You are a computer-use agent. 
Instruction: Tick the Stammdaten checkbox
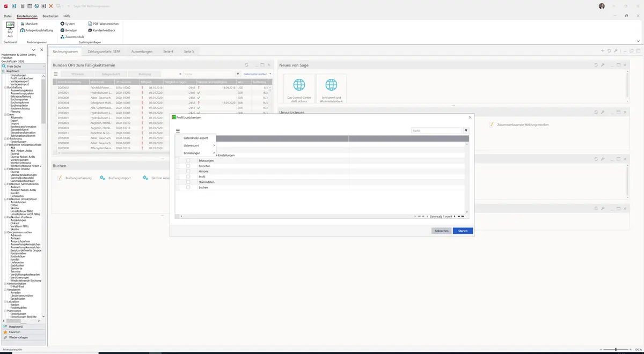(188, 182)
